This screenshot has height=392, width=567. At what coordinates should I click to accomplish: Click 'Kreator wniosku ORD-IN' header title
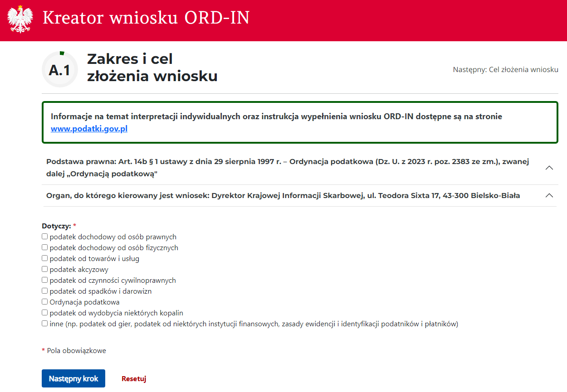pyautogui.click(x=146, y=18)
